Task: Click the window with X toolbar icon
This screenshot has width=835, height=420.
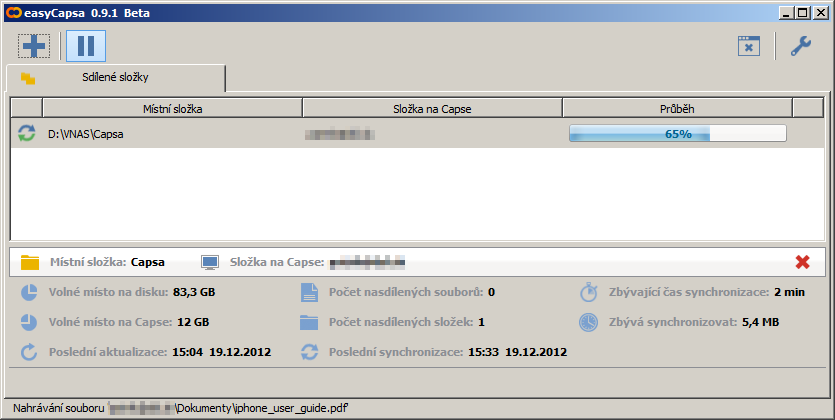Action: [x=749, y=46]
